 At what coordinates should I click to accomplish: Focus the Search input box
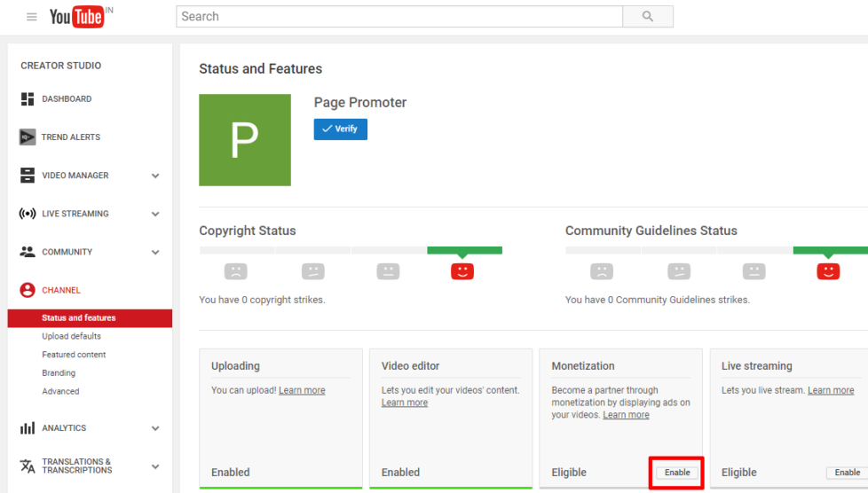(399, 17)
